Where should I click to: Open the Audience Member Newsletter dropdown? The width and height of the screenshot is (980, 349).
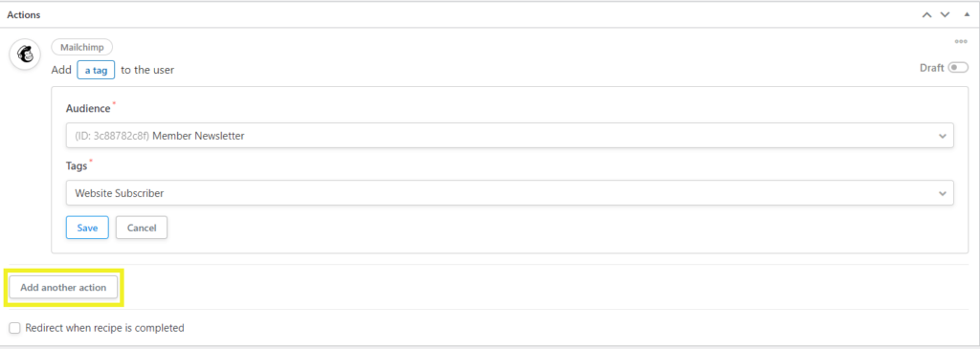pyautogui.click(x=509, y=136)
